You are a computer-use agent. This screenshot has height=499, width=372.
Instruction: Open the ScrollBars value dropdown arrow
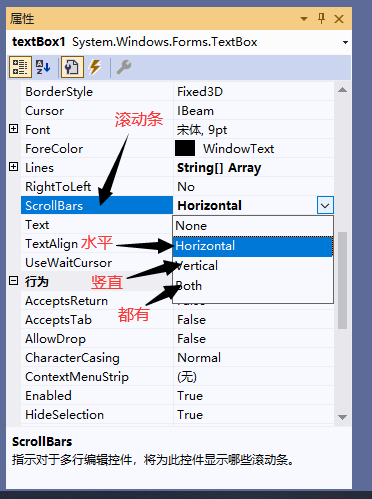click(x=325, y=205)
